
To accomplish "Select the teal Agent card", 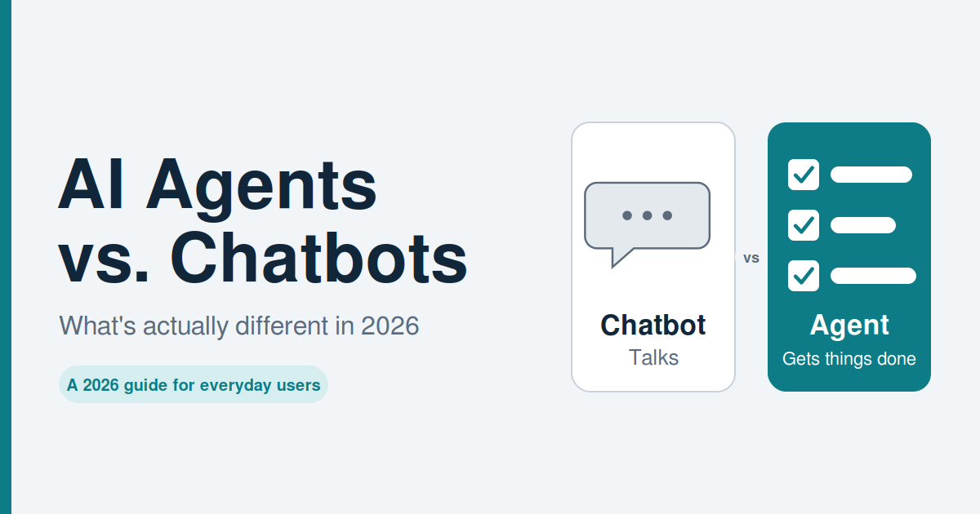I will tap(849, 257).
